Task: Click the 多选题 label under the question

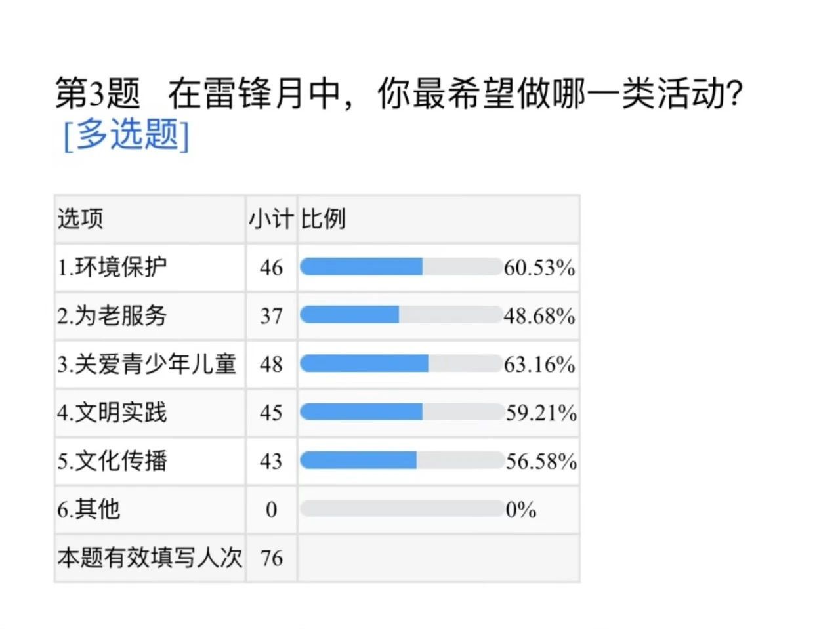Action: (x=126, y=135)
